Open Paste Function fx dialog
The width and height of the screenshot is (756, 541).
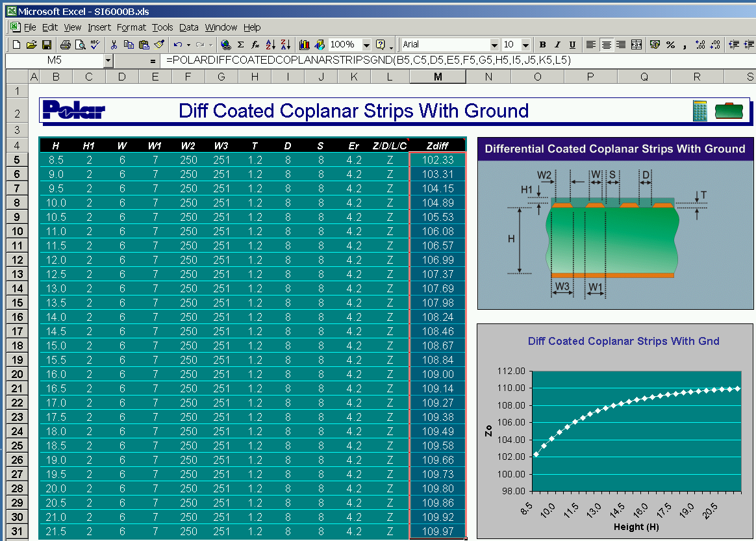pyautogui.click(x=255, y=45)
